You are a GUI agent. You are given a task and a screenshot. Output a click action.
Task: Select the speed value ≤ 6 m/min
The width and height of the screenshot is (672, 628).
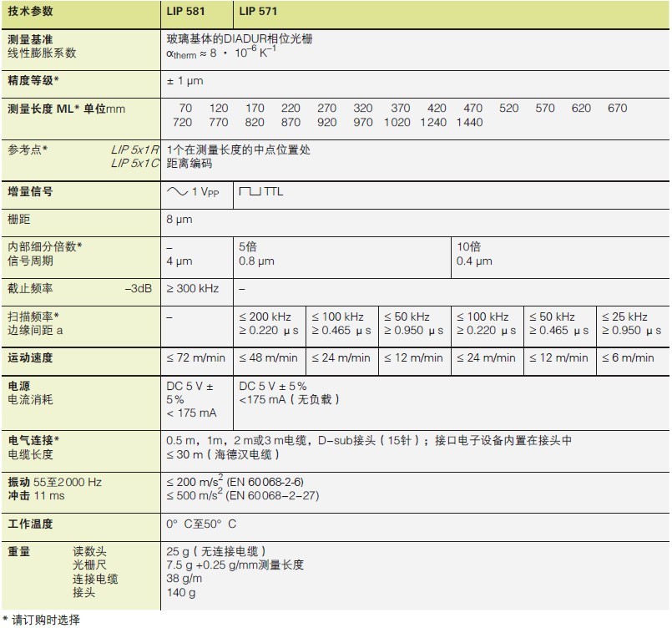[628, 357]
